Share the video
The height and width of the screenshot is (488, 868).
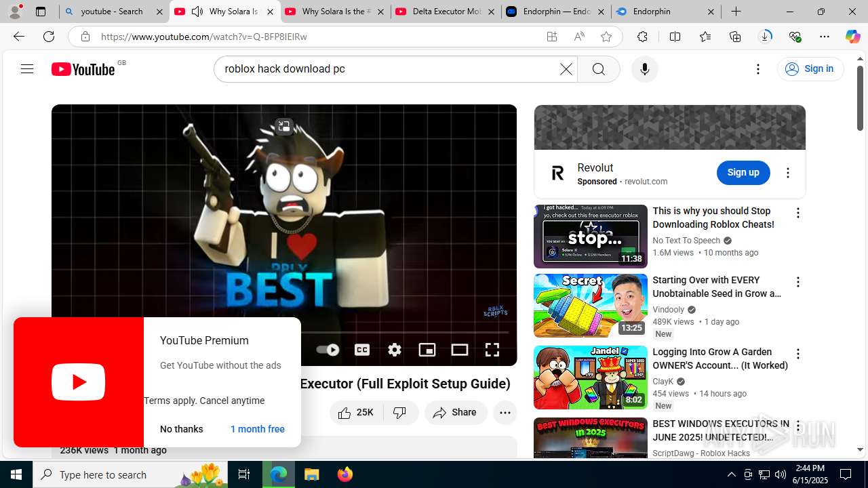click(456, 412)
